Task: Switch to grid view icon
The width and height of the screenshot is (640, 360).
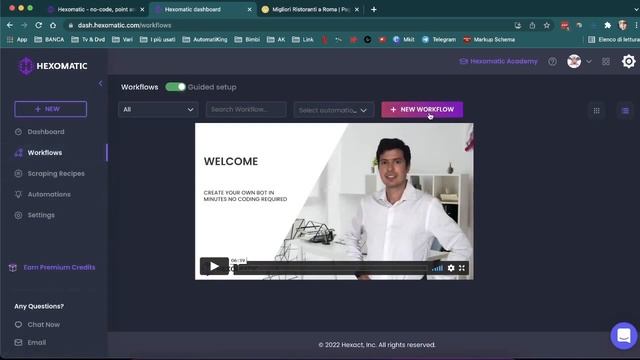Action: [596, 111]
